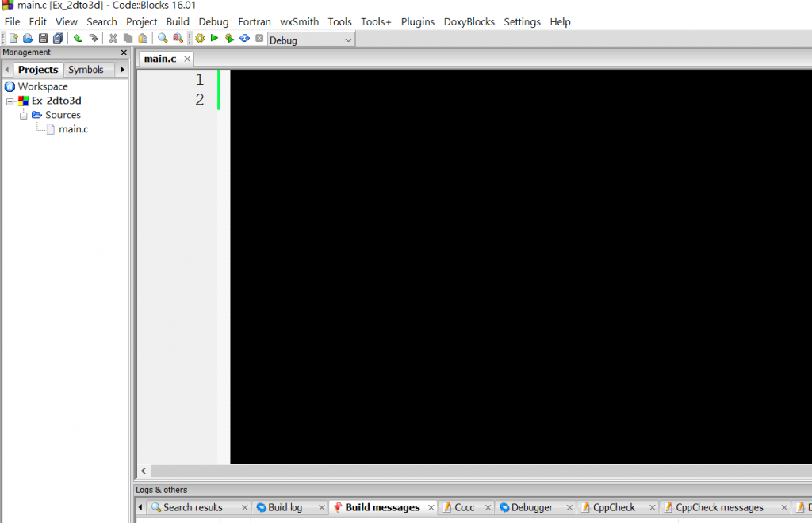
Task: Switch to the Search results tab
Action: pyautogui.click(x=193, y=507)
